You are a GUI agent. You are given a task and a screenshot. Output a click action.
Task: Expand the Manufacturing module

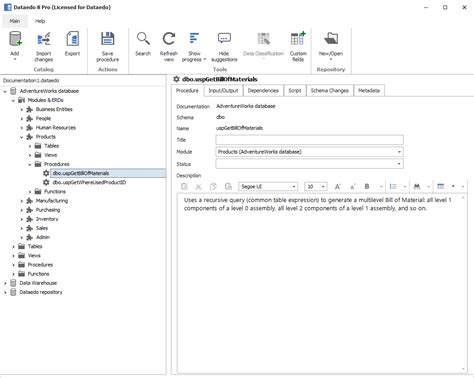[x=22, y=201]
